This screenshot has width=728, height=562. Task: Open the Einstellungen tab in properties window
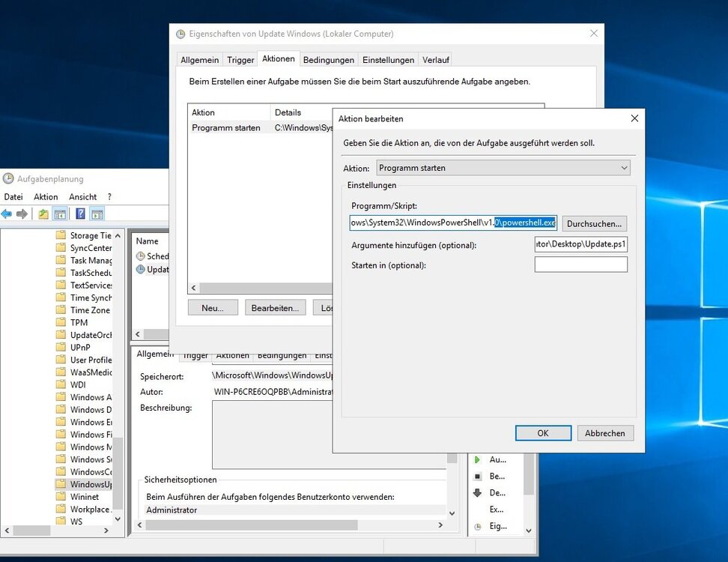388,60
